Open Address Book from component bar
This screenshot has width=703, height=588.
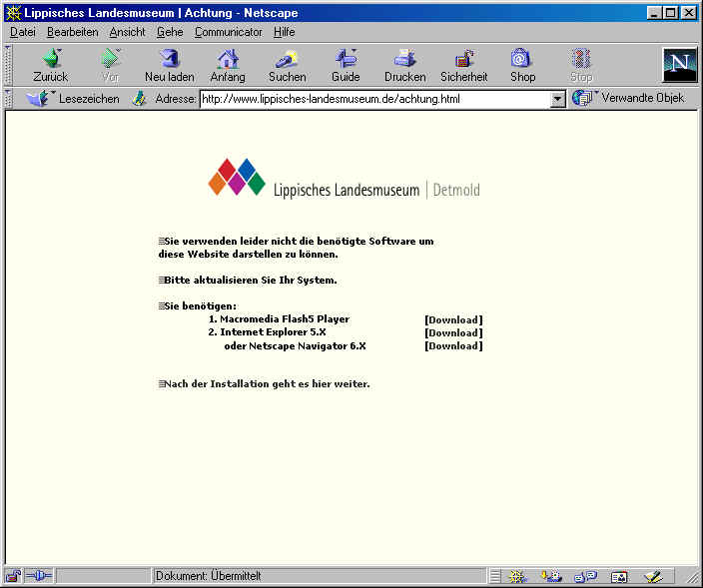[x=619, y=576]
